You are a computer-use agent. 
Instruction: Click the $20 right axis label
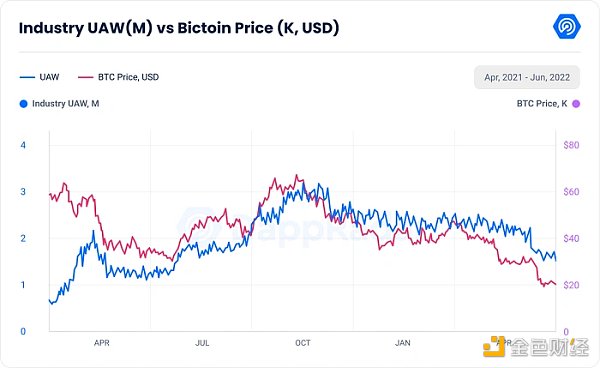(x=571, y=285)
